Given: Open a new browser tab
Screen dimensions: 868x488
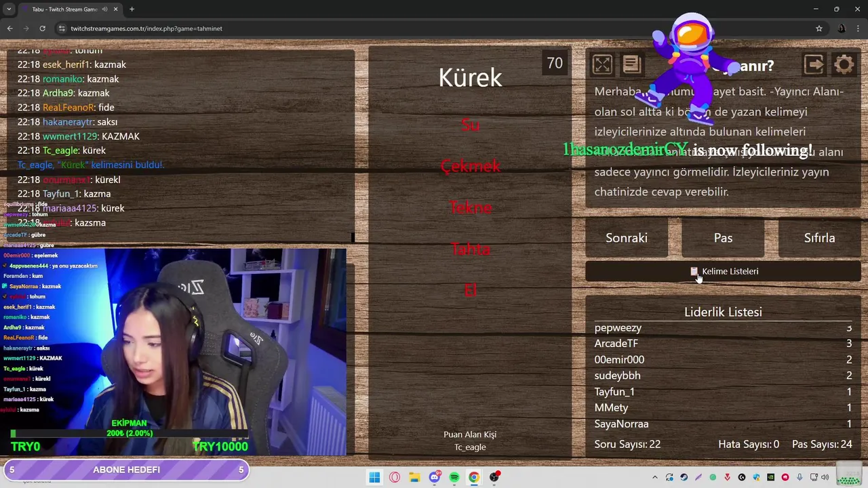Looking at the screenshot, I should (x=132, y=9).
